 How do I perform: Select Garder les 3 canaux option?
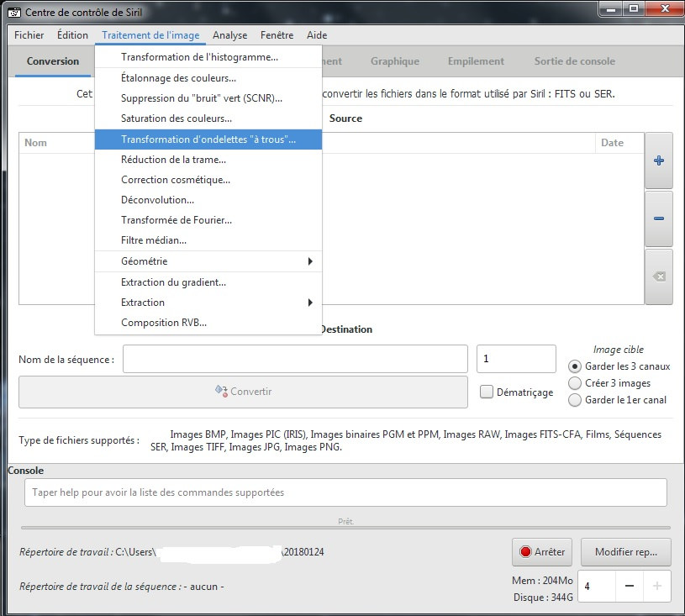pos(574,366)
